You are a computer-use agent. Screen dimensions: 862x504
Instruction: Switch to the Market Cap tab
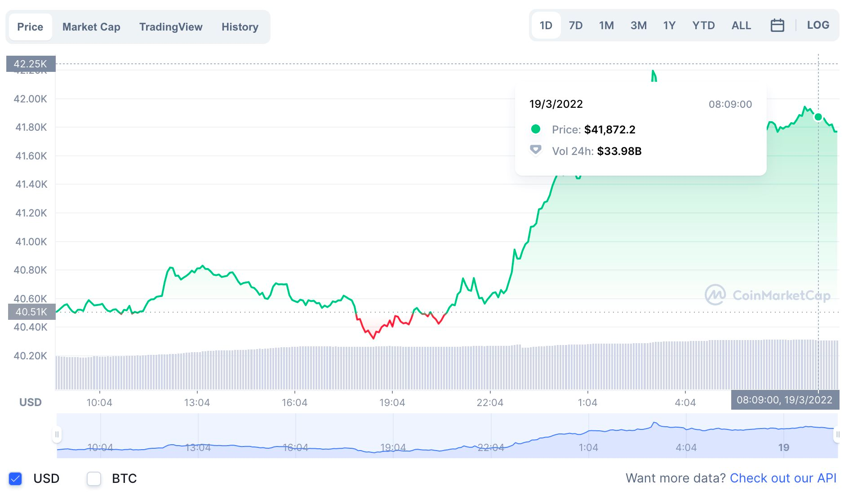coord(91,27)
